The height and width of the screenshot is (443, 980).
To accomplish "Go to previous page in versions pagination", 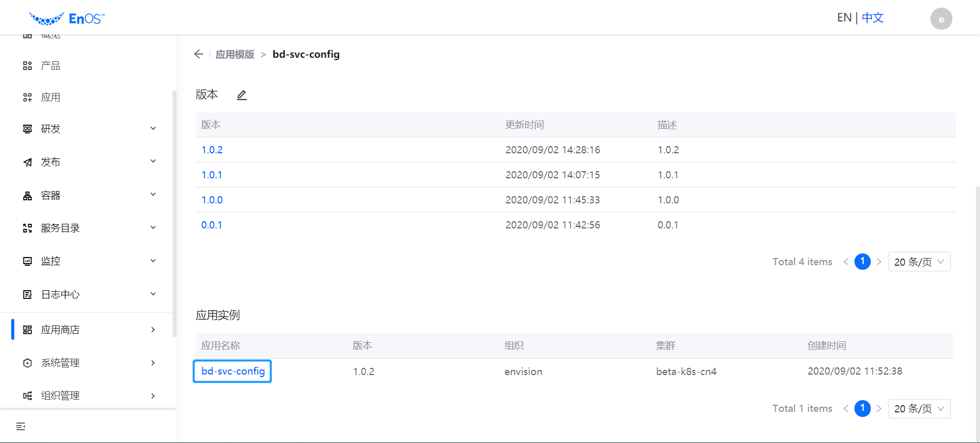I will click(846, 262).
